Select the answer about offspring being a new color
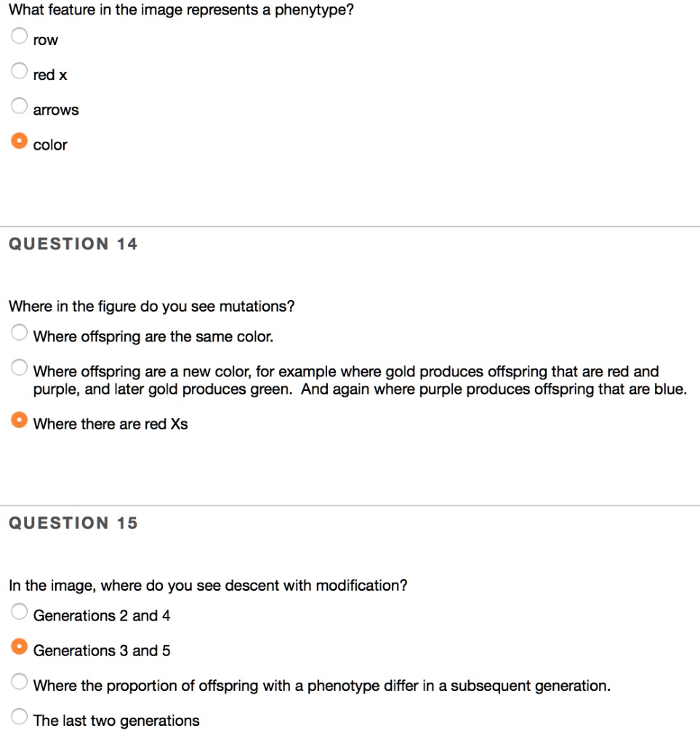Image resolution: width=700 pixels, height=744 pixels. point(19,366)
